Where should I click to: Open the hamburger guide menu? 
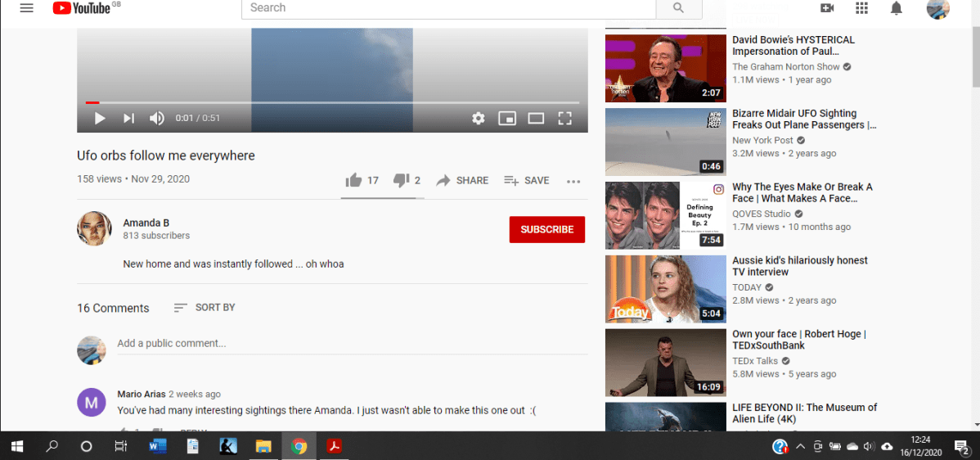pos(27,8)
